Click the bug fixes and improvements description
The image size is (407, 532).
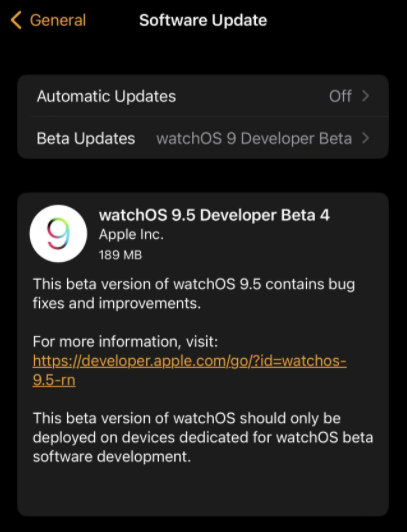click(x=194, y=293)
